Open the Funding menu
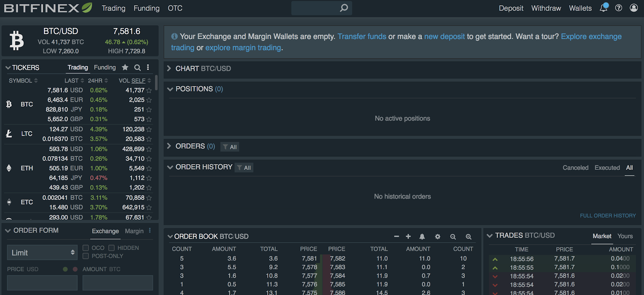Image resolution: width=644 pixels, height=295 pixels. point(147,8)
